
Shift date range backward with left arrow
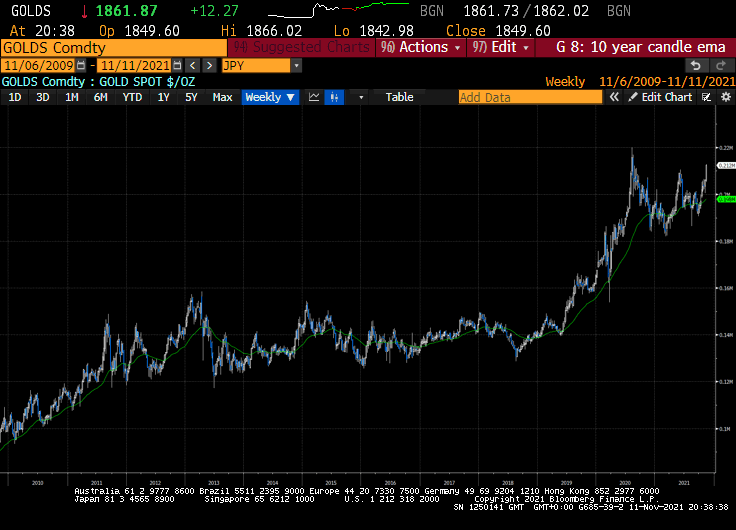tap(192, 65)
